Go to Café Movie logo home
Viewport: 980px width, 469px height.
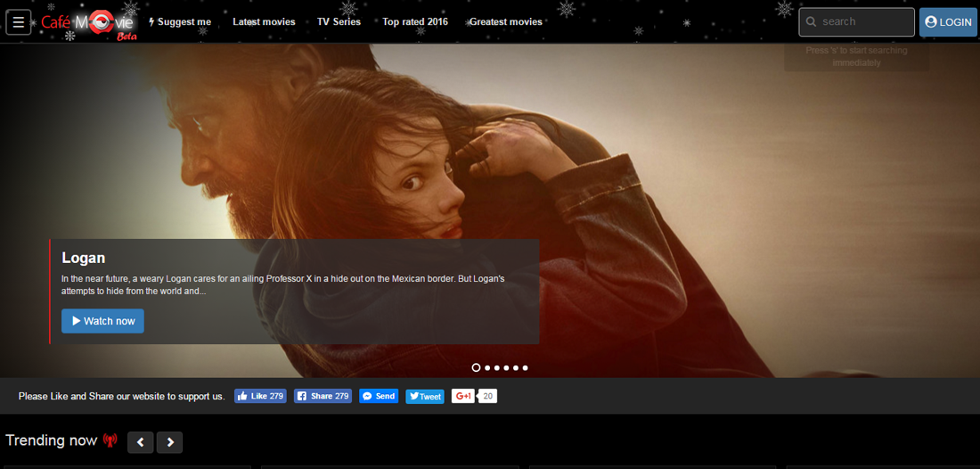[x=88, y=25]
